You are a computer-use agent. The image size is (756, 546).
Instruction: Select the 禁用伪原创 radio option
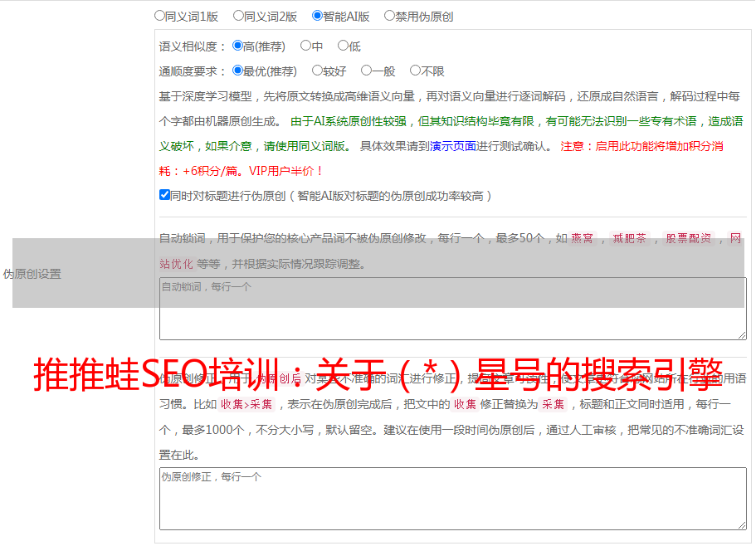(389, 16)
